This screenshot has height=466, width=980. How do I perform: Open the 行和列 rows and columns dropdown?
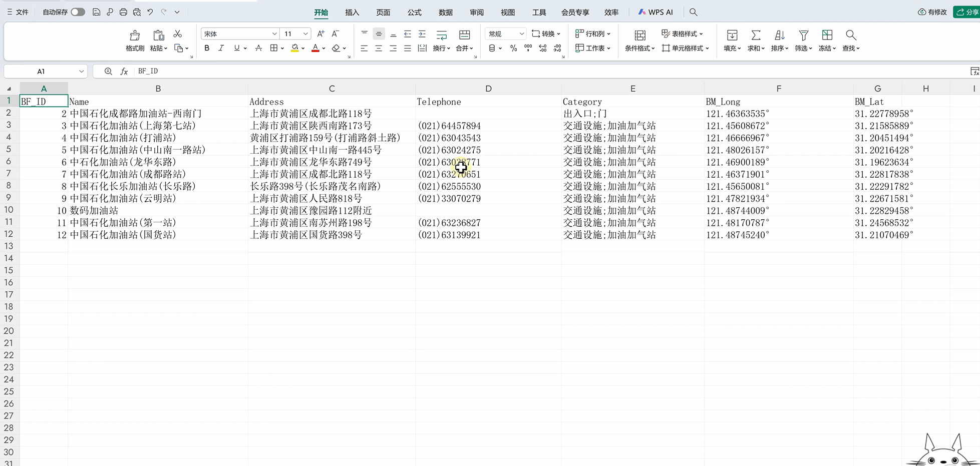click(x=593, y=34)
